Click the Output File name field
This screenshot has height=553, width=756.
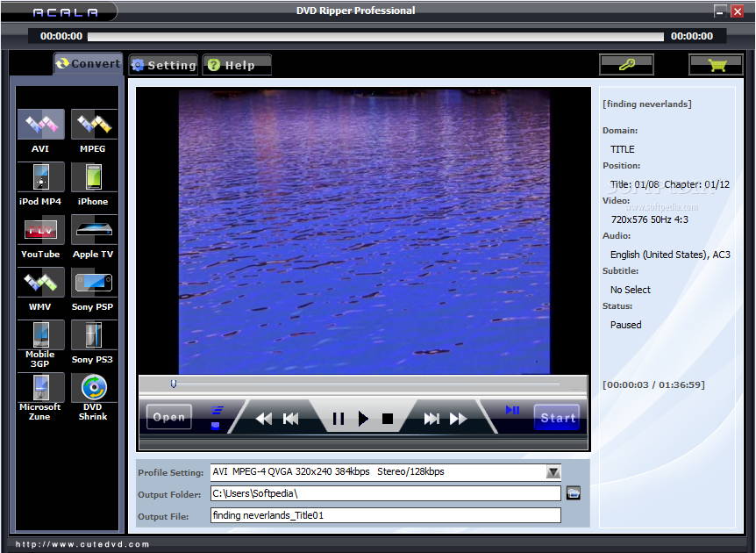tap(386, 515)
